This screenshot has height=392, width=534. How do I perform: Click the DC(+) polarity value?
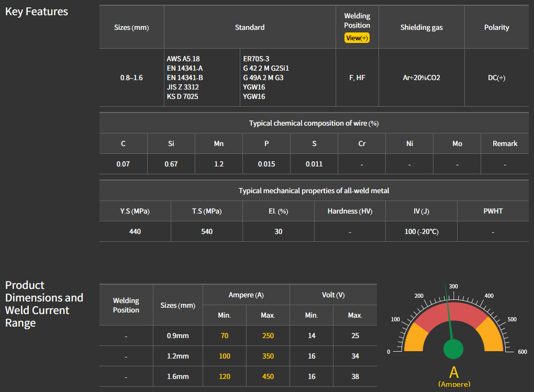pos(496,77)
